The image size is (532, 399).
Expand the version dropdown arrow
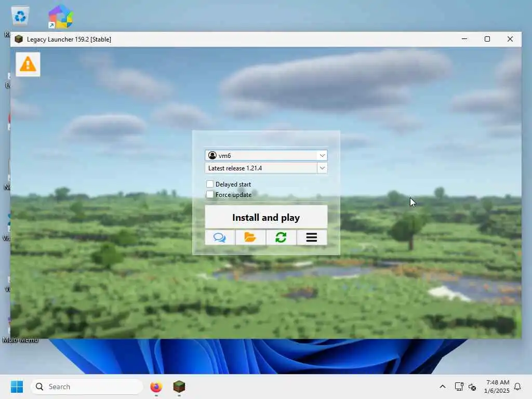click(x=322, y=168)
